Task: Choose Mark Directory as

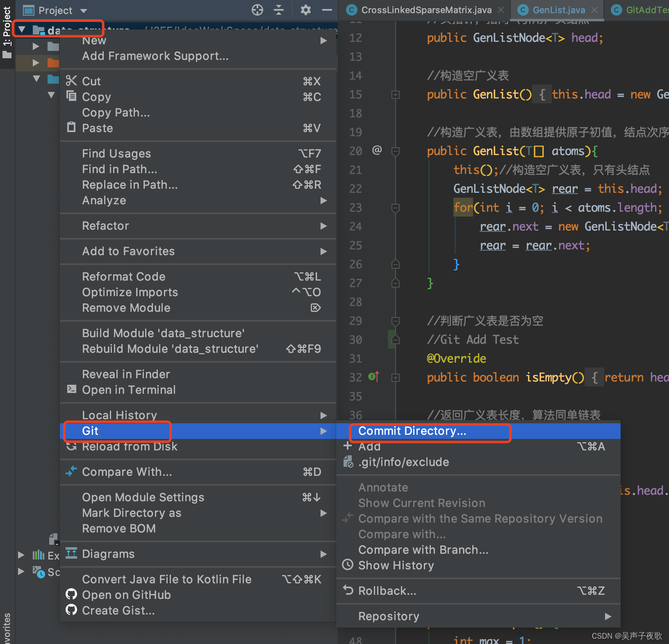Action: coord(198,513)
